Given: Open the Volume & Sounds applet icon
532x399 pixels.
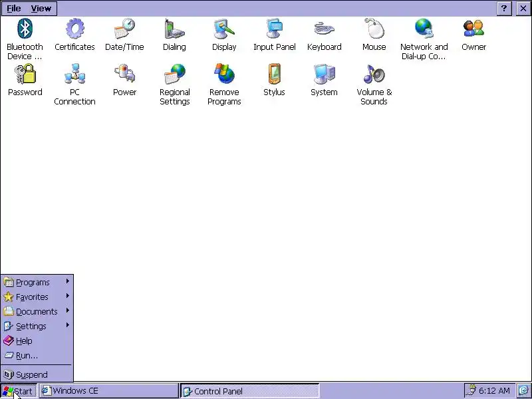Looking at the screenshot, I should [374, 74].
